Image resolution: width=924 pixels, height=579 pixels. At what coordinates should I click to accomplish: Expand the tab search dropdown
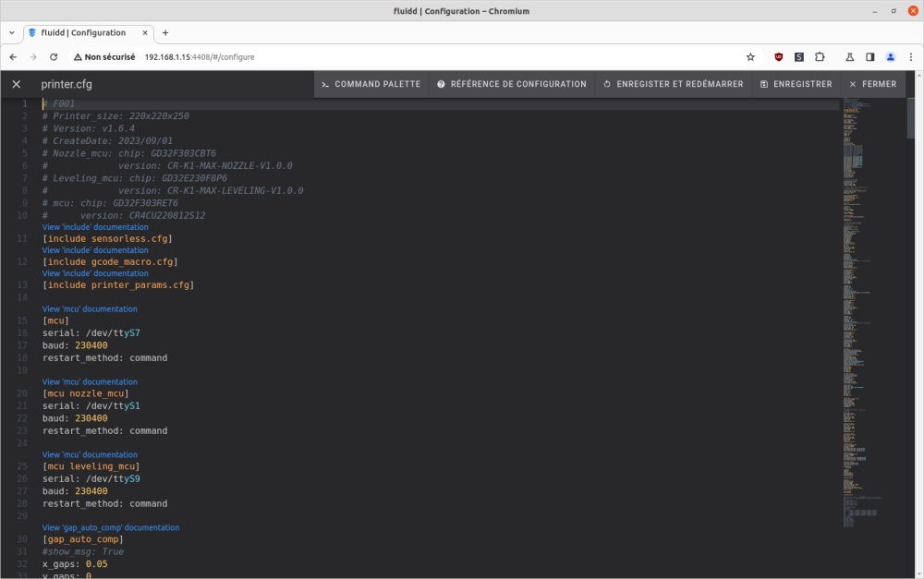(x=12, y=33)
